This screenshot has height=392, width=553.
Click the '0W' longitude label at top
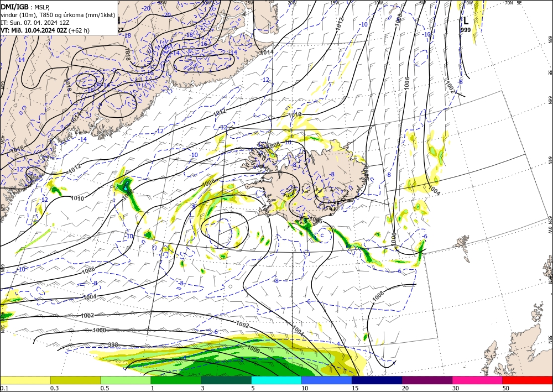tap(469, 3)
